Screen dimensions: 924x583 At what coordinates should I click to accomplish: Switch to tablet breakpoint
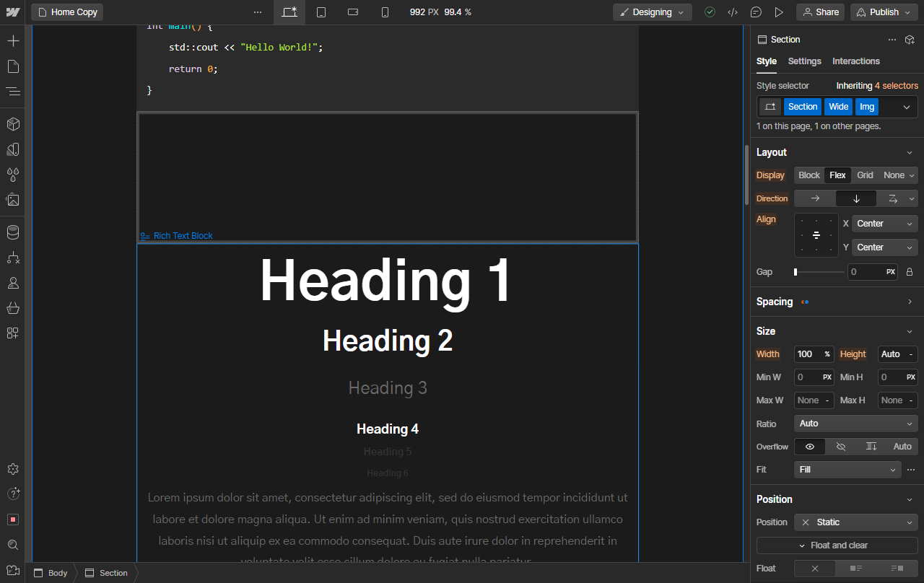click(321, 12)
